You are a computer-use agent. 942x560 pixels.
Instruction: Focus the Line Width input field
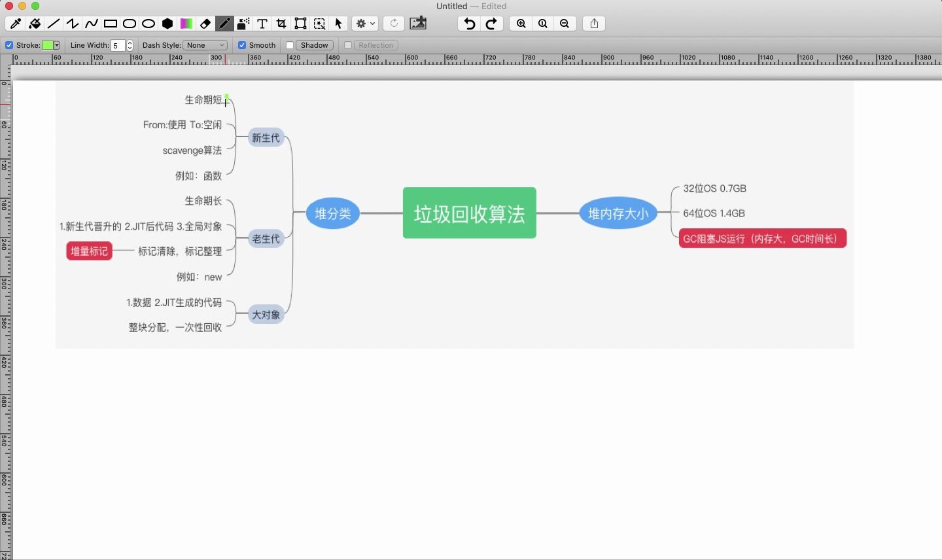pyautogui.click(x=118, y=45)
